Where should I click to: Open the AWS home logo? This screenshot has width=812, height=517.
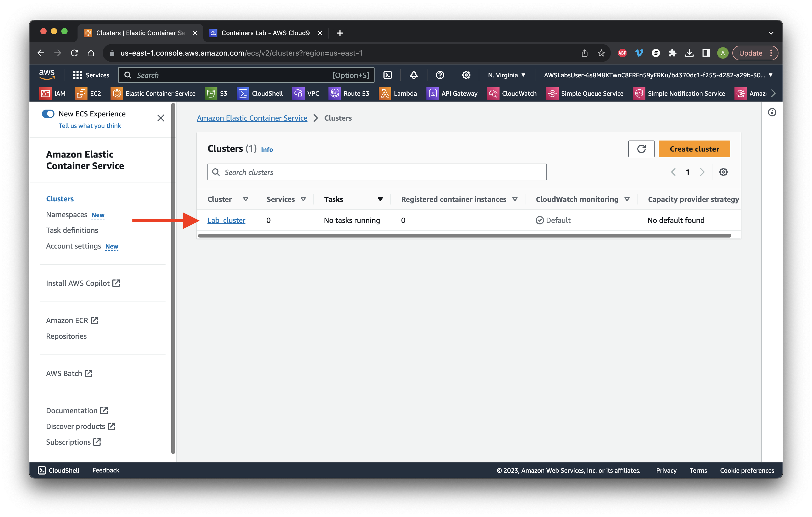47,74
